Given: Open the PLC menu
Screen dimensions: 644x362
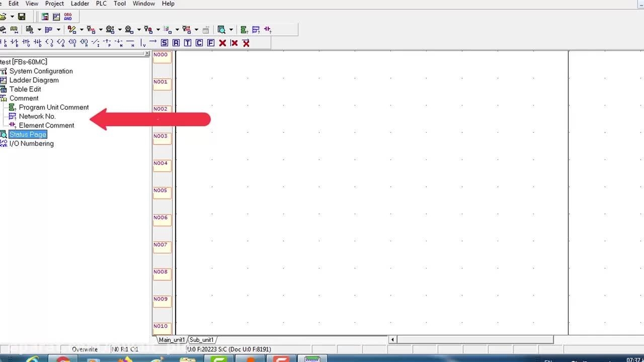Looking at the screenshot, I should coord(101,4).
